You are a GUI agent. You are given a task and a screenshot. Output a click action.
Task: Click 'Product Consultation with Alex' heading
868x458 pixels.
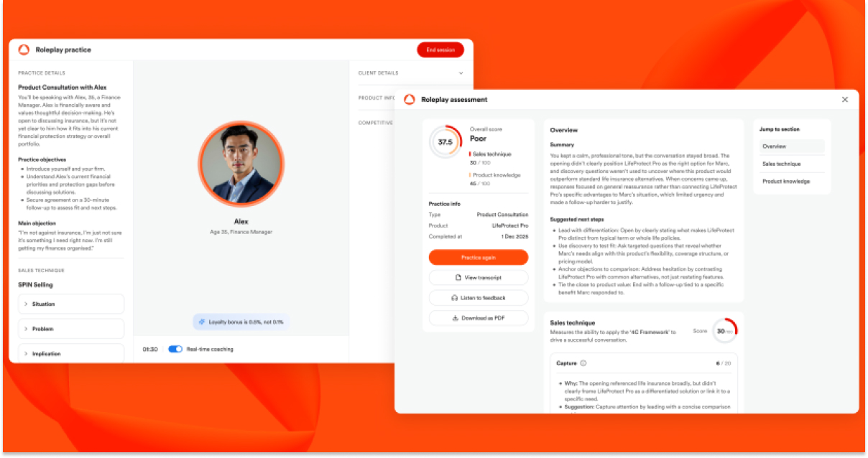pyautogui.click(x=62, y=87)
